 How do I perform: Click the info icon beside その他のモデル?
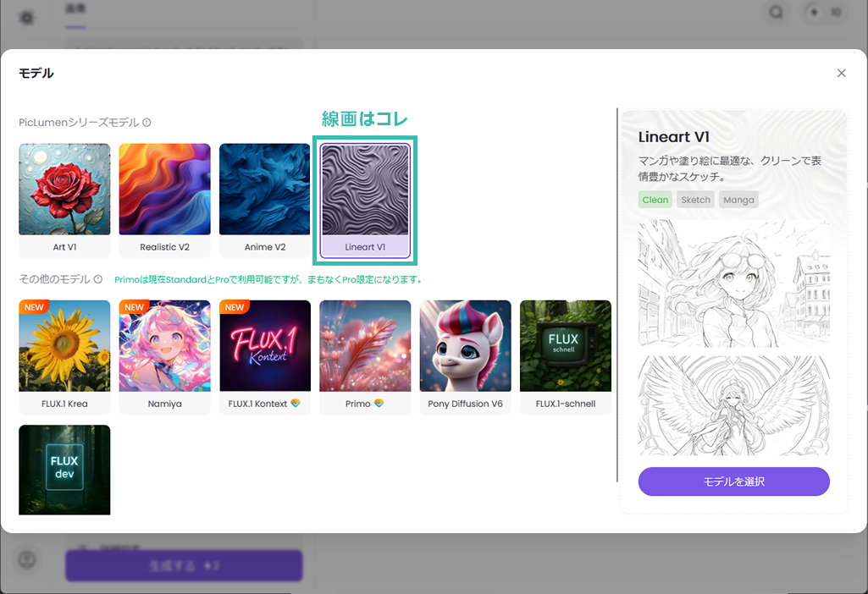98,279
